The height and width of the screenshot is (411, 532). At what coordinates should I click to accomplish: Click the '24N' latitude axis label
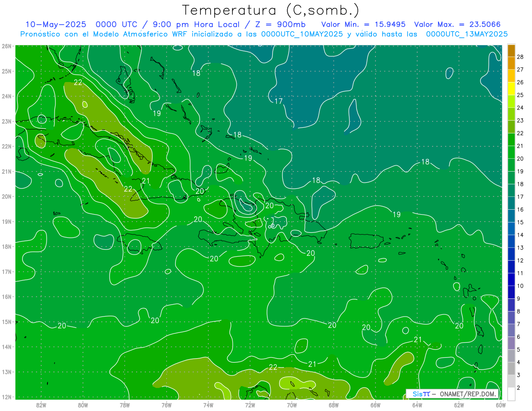click(x=6, y=96)
